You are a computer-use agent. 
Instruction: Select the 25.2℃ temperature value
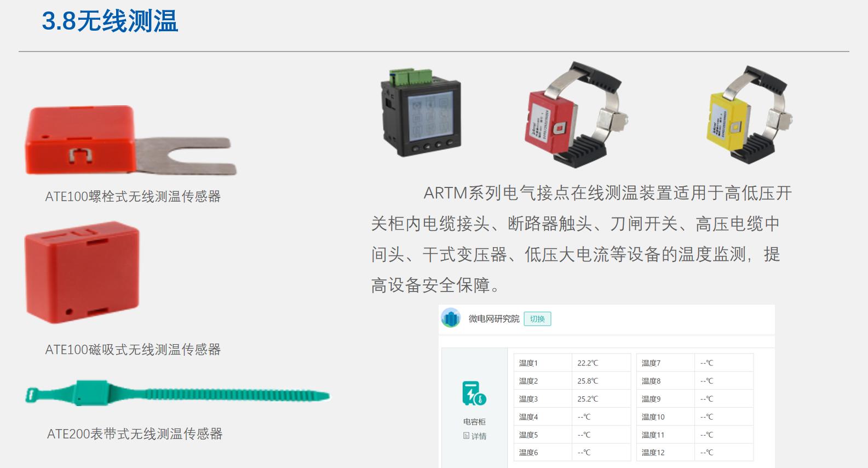588,399
